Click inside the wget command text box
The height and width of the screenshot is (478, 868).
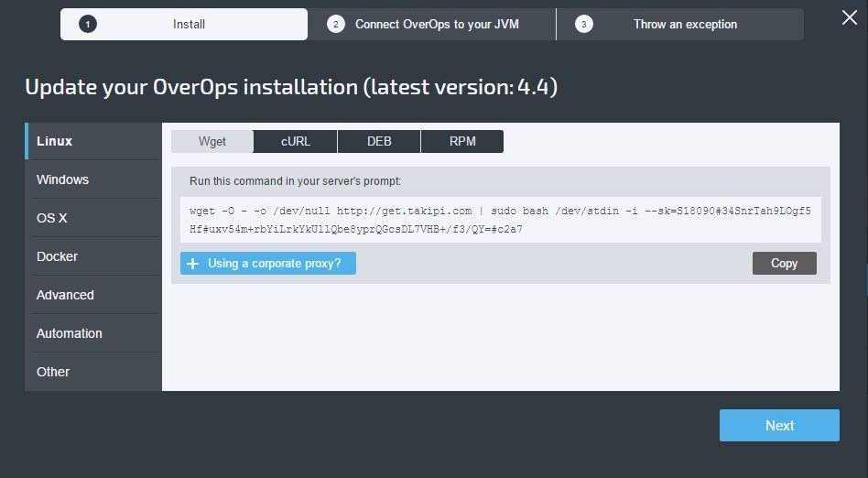point(501,220)
